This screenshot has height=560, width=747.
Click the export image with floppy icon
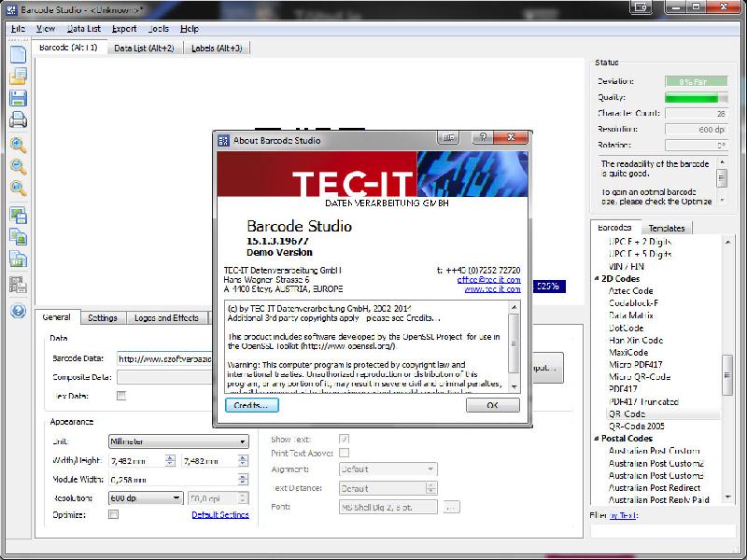click(18, 216)
